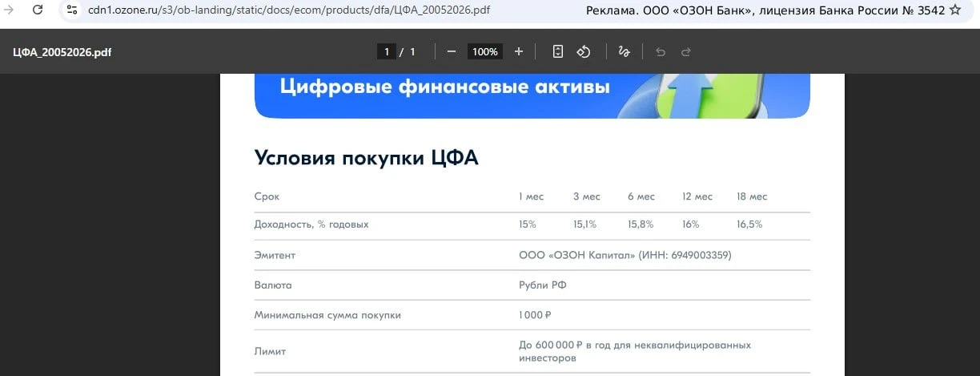The width and height of the screenshot is (980, 376).
Task: Select the Лимит row label
Action: 270,352
